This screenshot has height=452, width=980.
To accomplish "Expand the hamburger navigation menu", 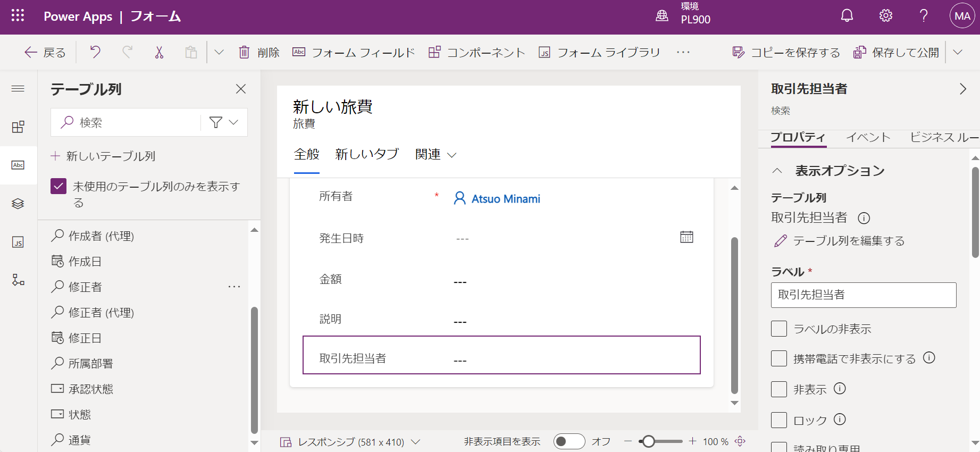I will 18,88.
